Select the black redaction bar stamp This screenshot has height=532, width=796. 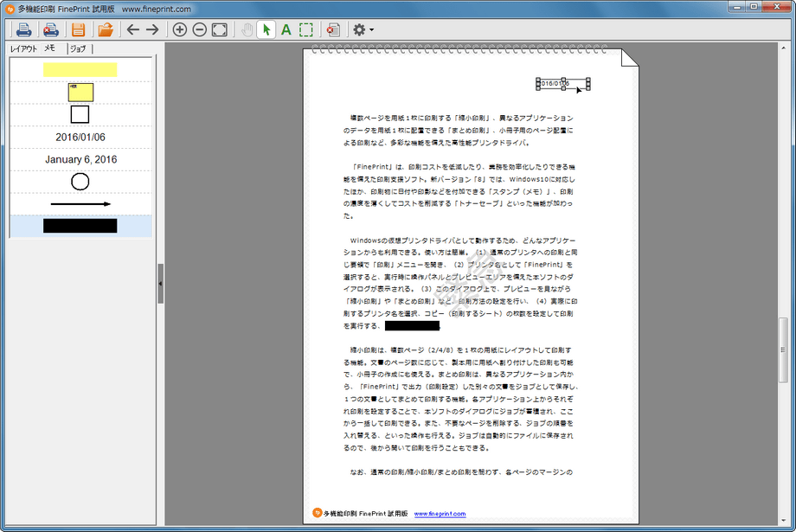80,226
